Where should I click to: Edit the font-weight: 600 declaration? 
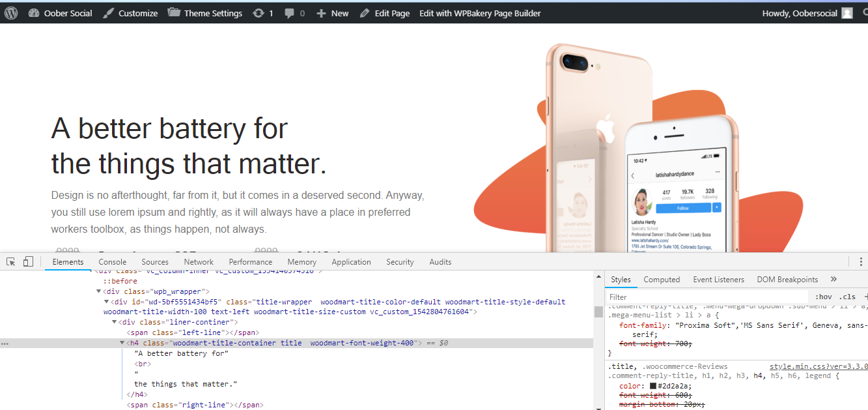[656, 395]
